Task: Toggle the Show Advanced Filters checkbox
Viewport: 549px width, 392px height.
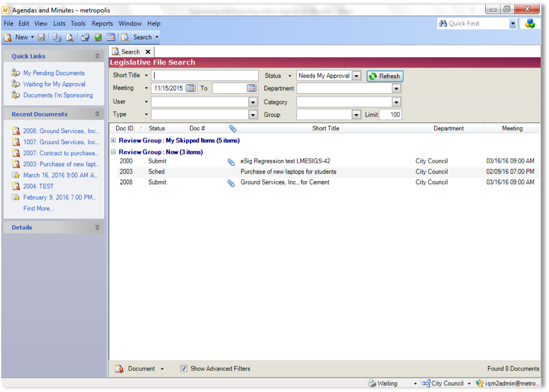Action: pos(184,369)
